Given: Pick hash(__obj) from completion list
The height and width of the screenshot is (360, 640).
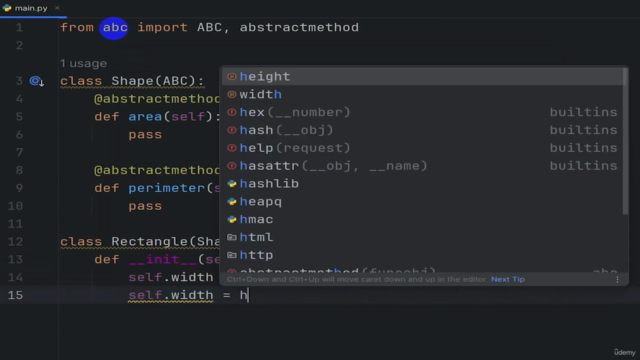Looking at the screenshot, I should 422,130.
